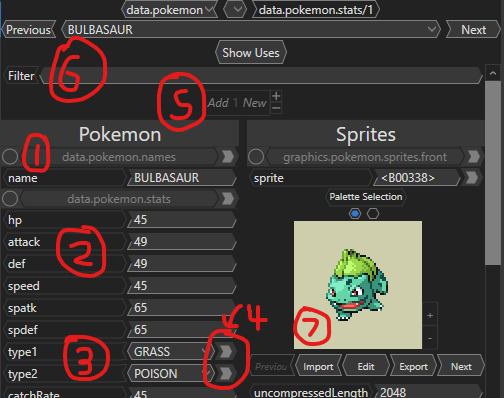Click the sprite pointer field <B00338>
The width and height of the screenshot is (504, 398).
(x=416, y=178)
